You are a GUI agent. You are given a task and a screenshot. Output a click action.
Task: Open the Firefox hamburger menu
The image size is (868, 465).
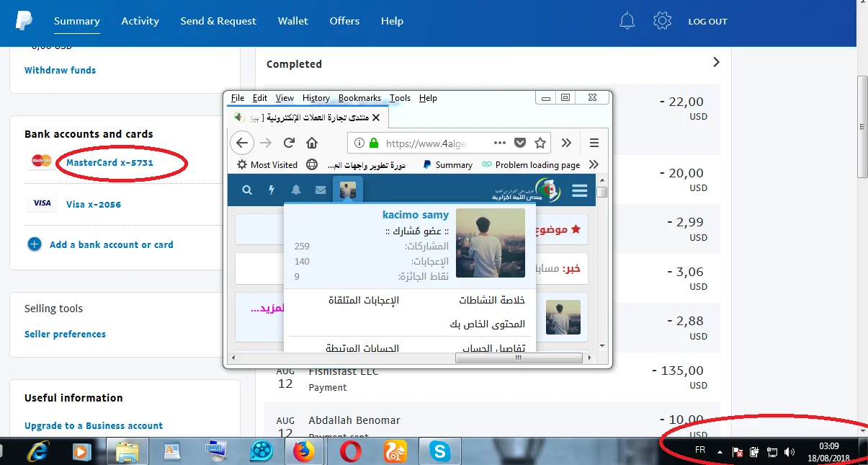pos(594,143)
